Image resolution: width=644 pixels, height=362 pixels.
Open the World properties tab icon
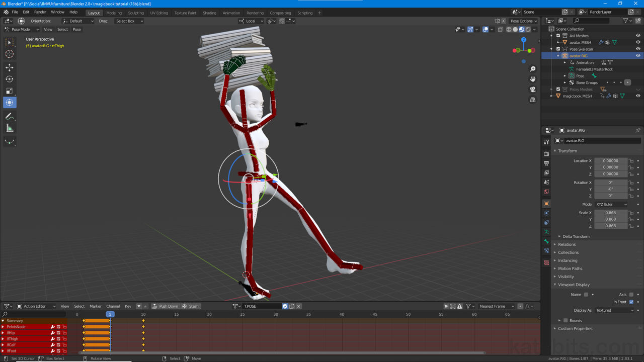click(x=546, y=192)
